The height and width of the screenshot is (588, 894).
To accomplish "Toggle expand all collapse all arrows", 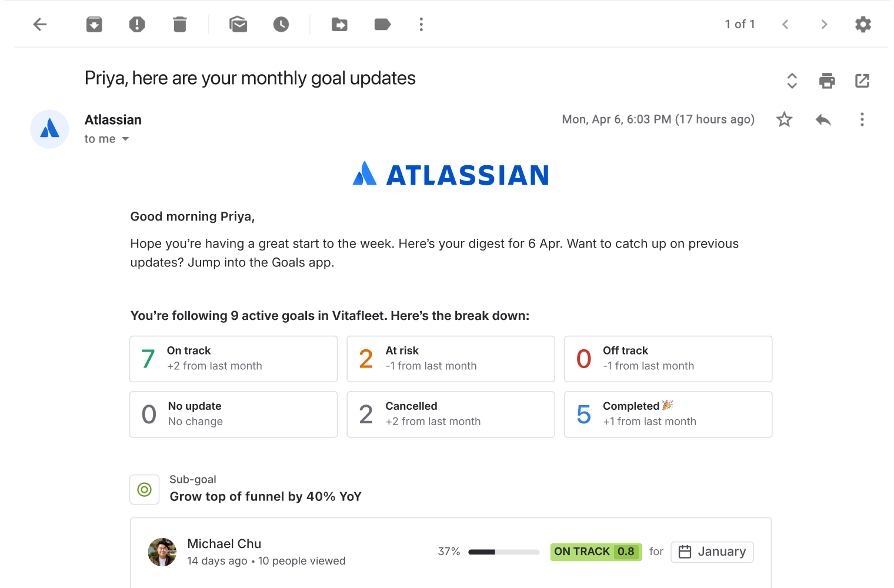I will tap(792, 81).
